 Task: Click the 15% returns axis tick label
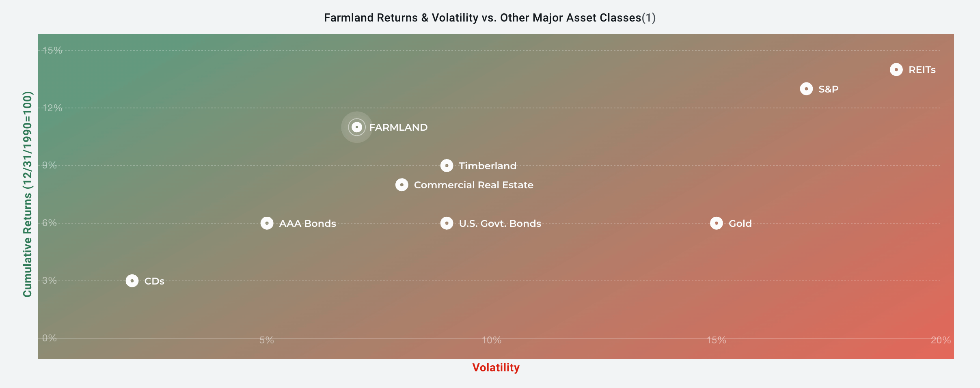click(52, 50)
